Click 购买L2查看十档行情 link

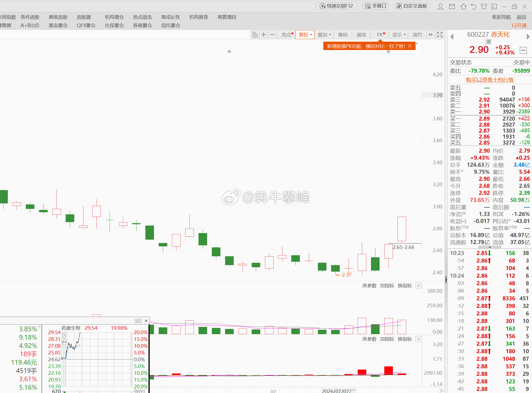coord(490,80)
